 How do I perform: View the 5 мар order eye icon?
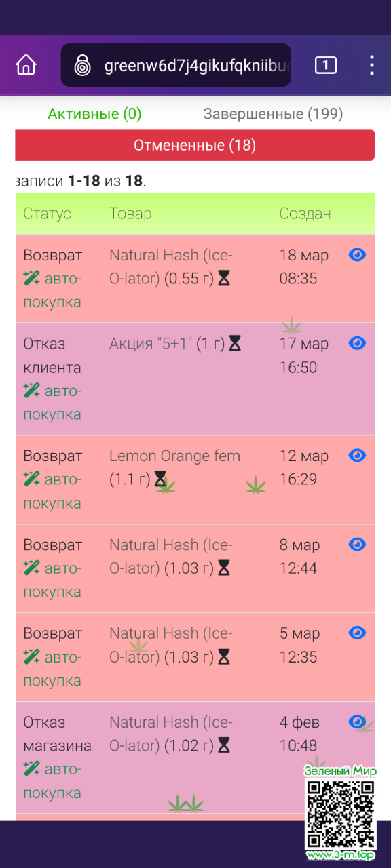(357, 633)
